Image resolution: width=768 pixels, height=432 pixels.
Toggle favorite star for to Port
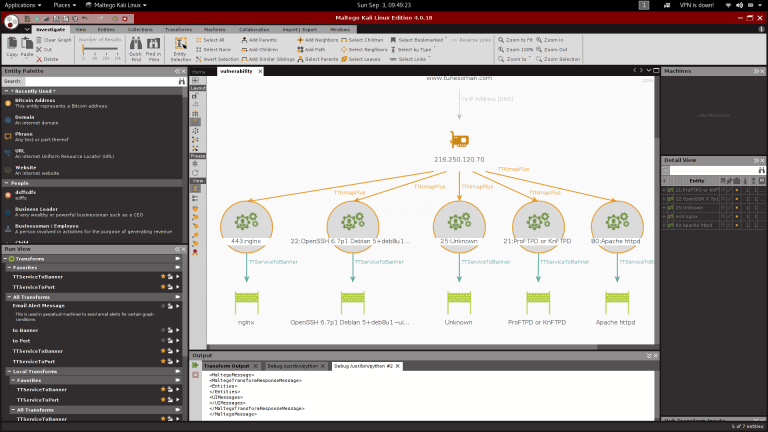coord(163,340)
